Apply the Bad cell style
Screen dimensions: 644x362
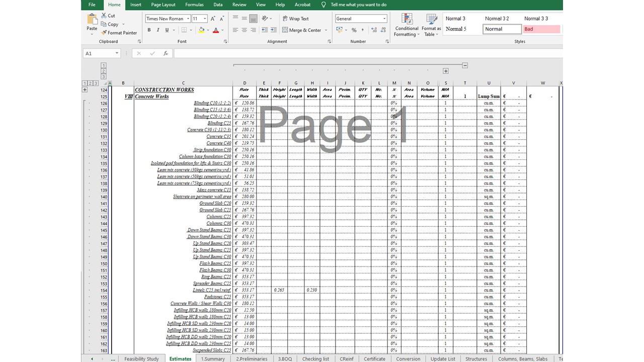coord(541,29)
